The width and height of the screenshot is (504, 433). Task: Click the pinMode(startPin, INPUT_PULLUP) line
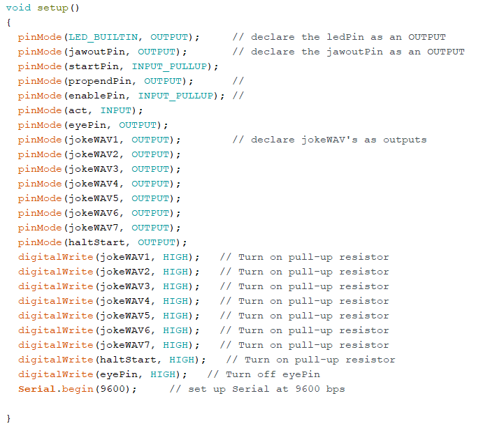coord(118,66)
